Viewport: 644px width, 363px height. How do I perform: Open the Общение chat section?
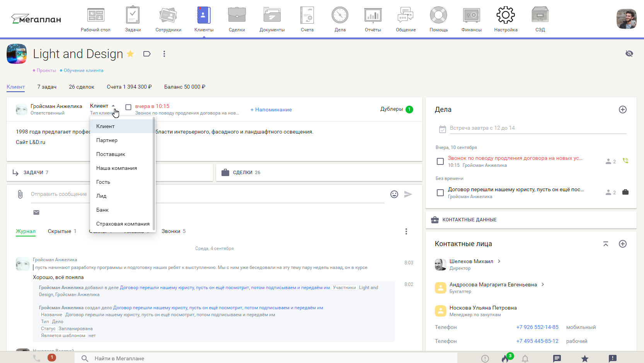(405, 19)
